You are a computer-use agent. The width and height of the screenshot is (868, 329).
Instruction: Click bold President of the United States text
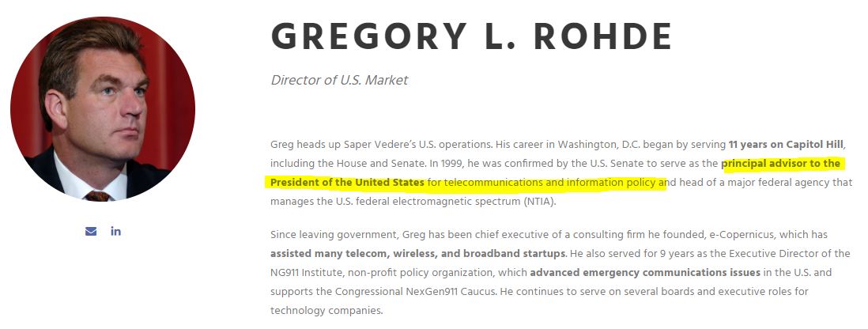point(347,182)
